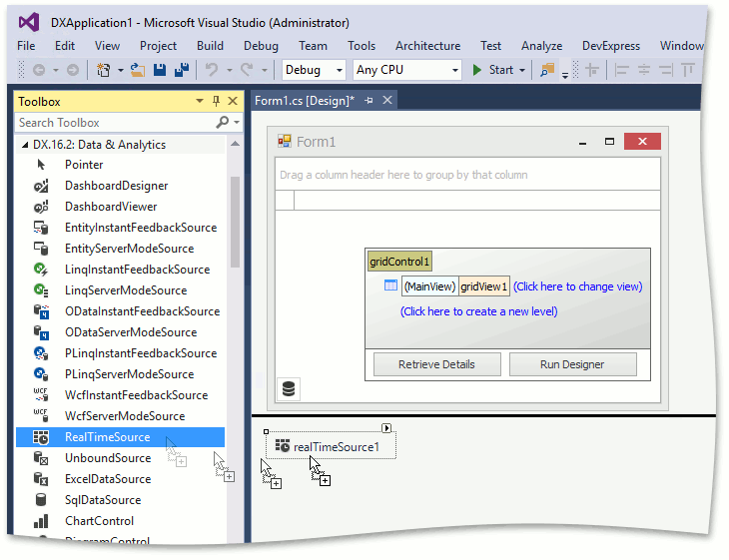The height and width of the screenshot is (560, 729).
Task: Click the Search Toolbox input field
Action: [116, 122]
